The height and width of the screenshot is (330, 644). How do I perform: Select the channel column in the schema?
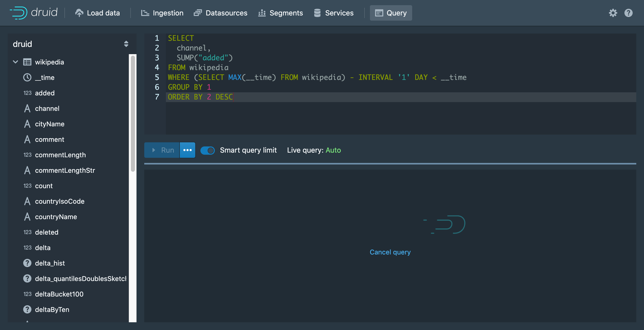click(x=47, y=108)
